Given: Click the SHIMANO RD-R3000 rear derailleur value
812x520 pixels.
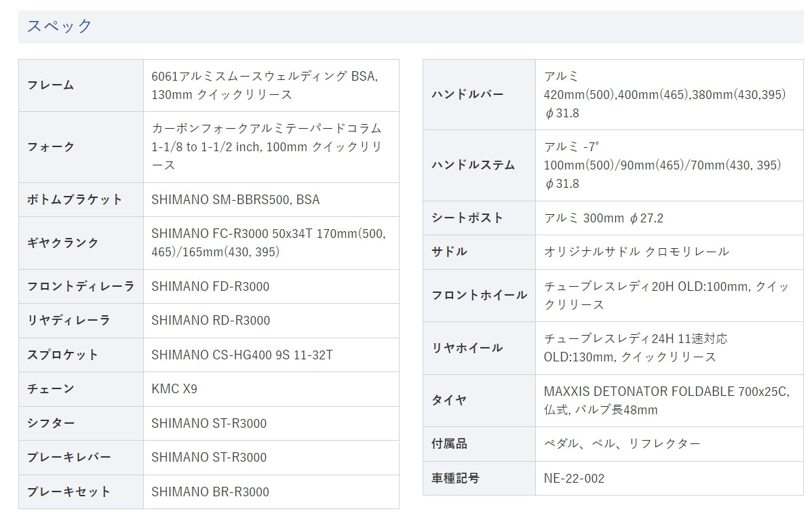Looking at the screenshot, I should [x=210, y=320].
